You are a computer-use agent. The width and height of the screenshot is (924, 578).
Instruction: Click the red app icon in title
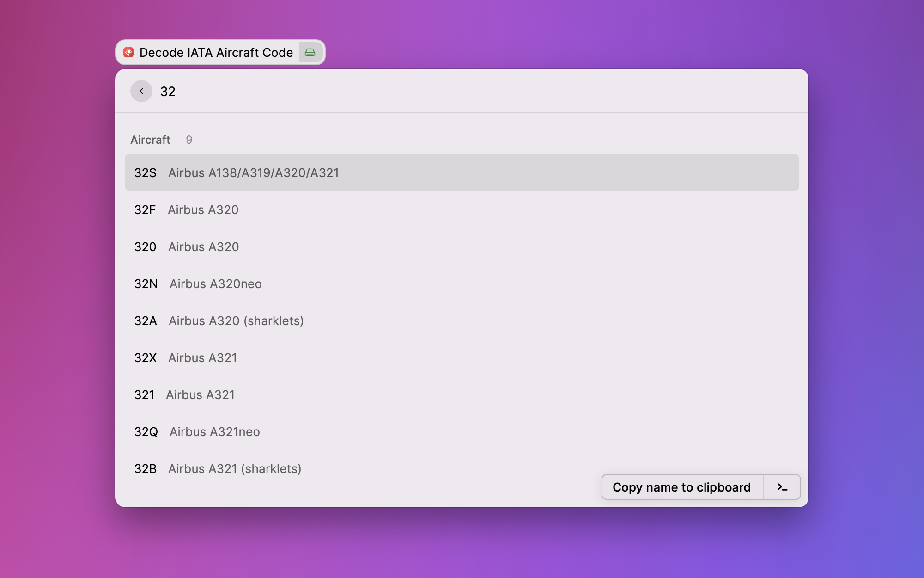tap(128, 52)
